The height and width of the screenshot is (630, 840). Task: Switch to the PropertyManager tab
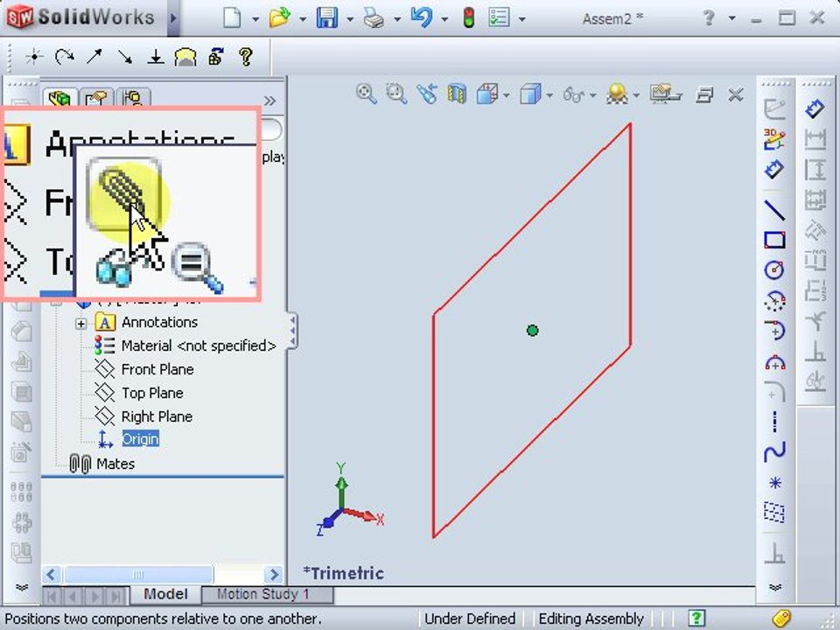pyautogui.click(x=96, y=98)
